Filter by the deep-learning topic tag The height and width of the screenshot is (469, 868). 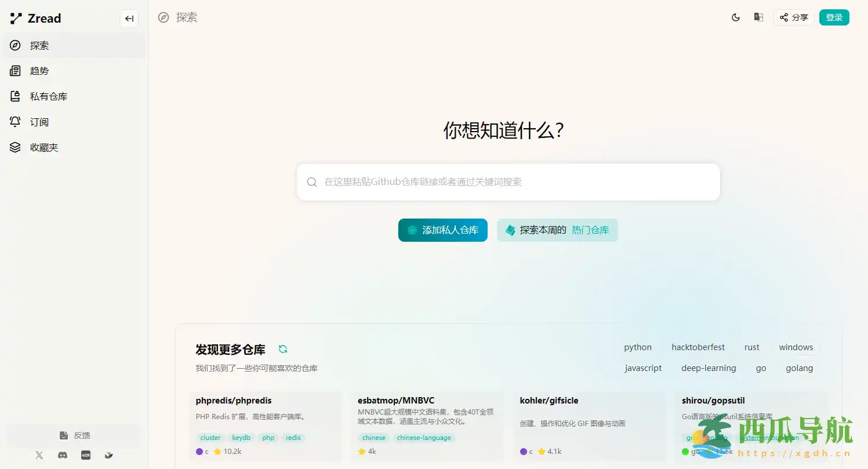coord(709,368)
